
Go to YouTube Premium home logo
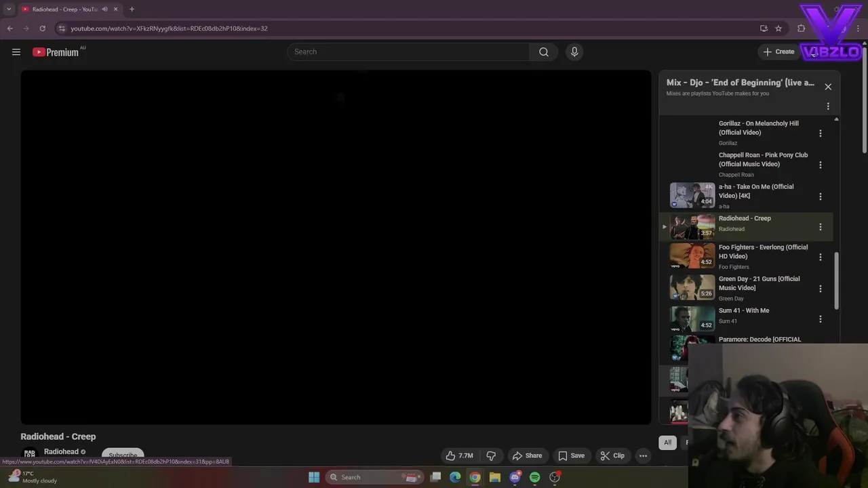tap(56, 52)
